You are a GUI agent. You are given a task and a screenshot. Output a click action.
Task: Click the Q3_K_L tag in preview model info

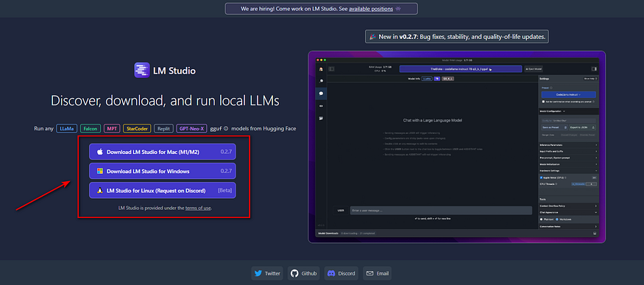447,79
